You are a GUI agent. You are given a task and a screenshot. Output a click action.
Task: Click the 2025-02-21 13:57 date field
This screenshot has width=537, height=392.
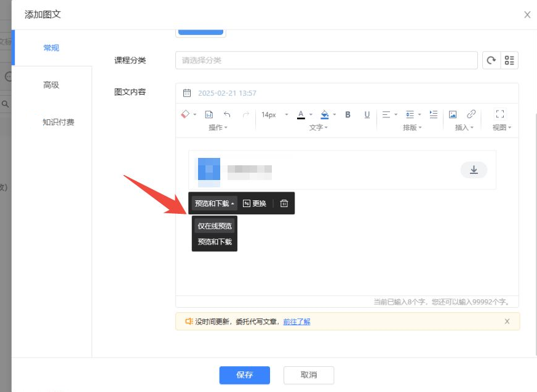(x=227, y=93)
